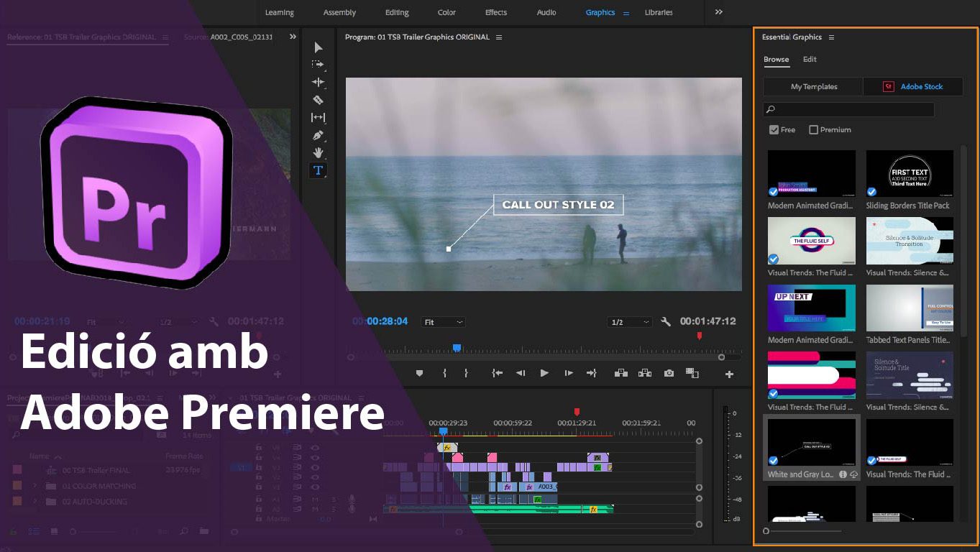Click the red marker on timeline ruler
The height and width of the screenshot is (552, 980).
coord(577,412)
